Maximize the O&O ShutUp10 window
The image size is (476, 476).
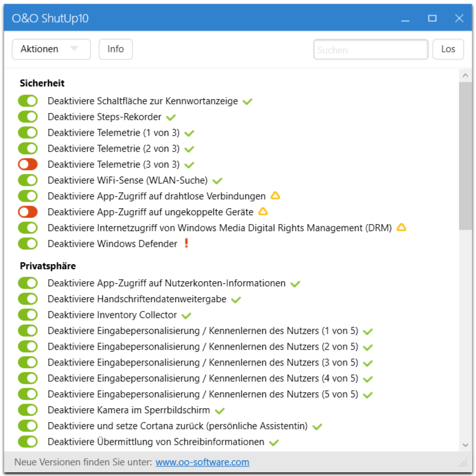pyautogui.click(x=432, y=18)
